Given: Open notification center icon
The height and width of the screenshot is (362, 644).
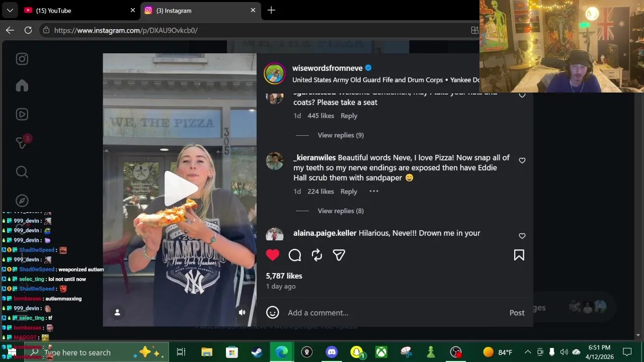Looking at the screenshot, I should tap(627, 352).
